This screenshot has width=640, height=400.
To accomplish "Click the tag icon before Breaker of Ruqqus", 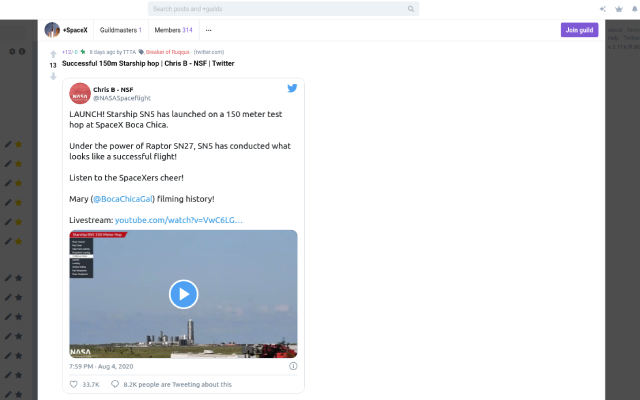I will click(x=141, y=52).
